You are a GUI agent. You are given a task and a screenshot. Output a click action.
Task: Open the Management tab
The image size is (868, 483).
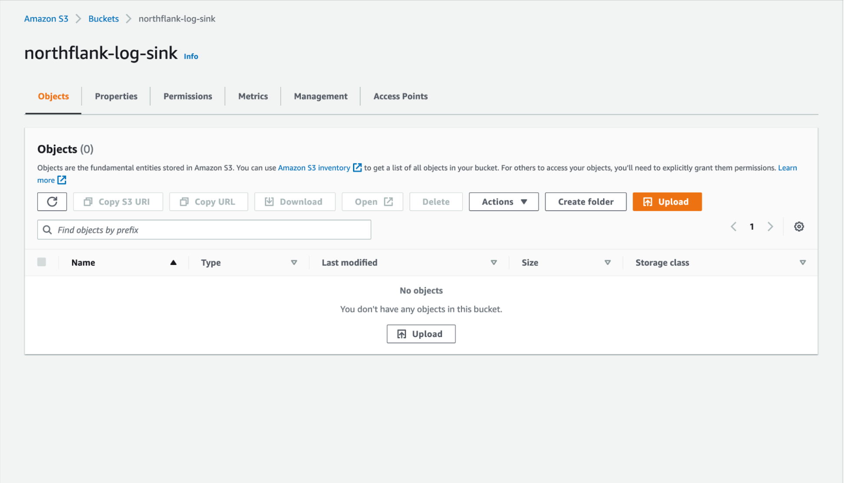click(x=320, y=96)
